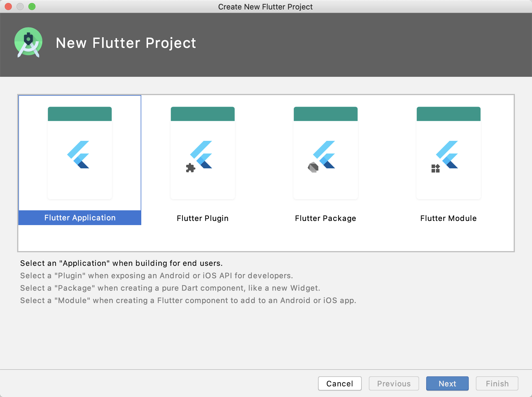Click the Android Studio logo icon

pos(28,43)
